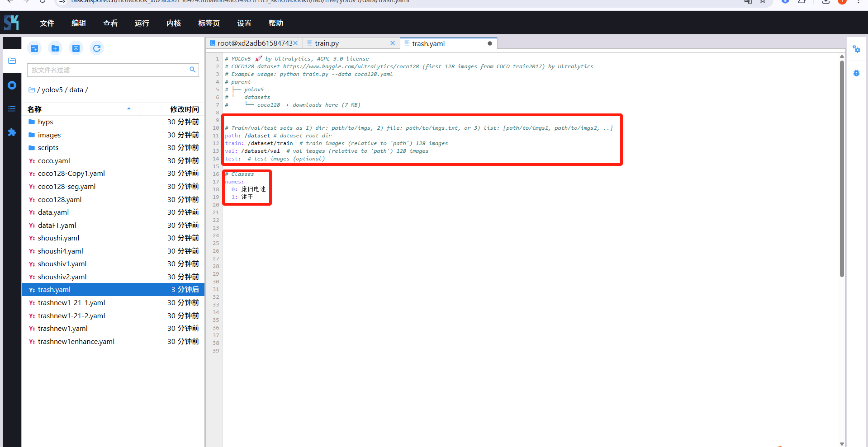Click the data breadcrumb link
This screenshot has width=868, height=447.
point(76,90)
